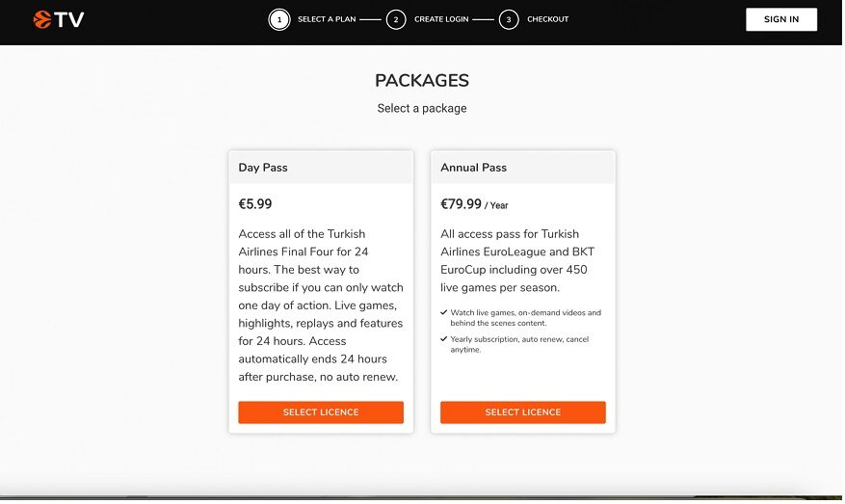Click the Packages heading
This screenshot has width=845, height=504.
[x=422, y=80]
